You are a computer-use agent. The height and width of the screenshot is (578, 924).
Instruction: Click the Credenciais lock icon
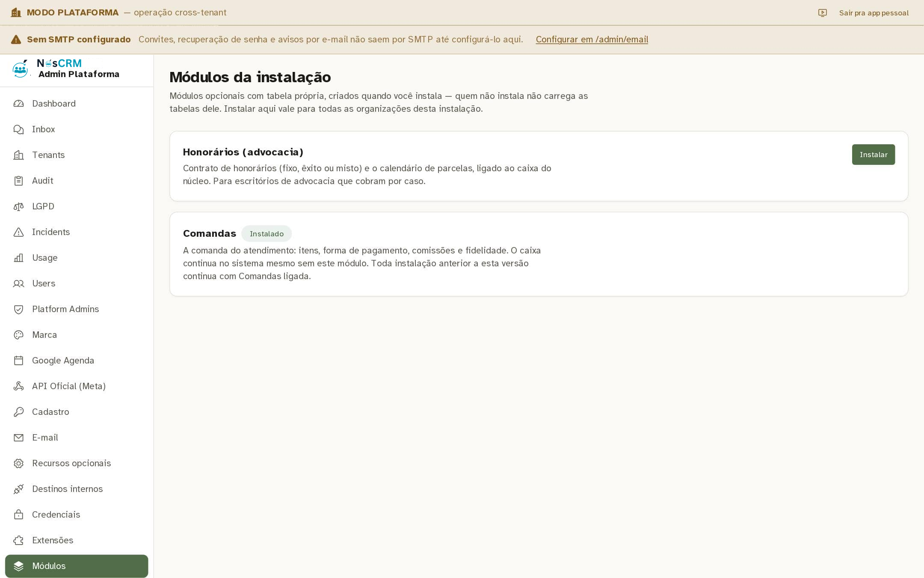pyautogui.click(x=18, y=515)
